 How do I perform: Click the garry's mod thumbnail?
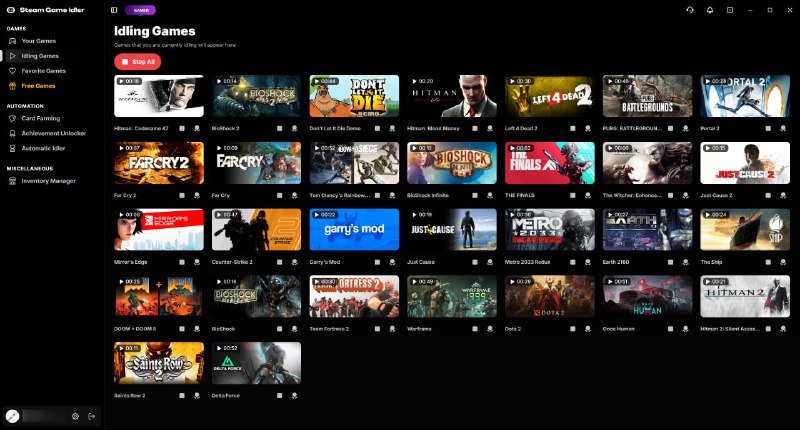(x=354, y=230)
